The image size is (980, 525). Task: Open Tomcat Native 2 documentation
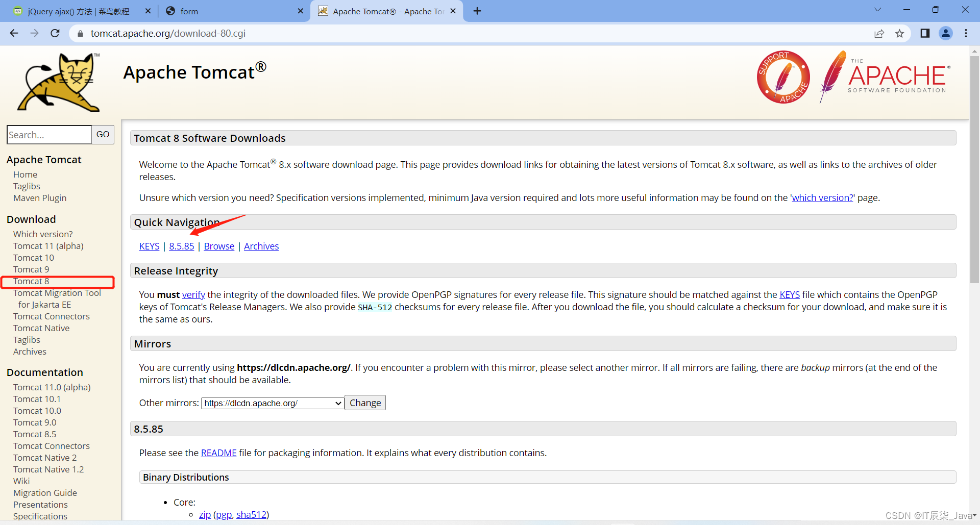tap(45, 458)
